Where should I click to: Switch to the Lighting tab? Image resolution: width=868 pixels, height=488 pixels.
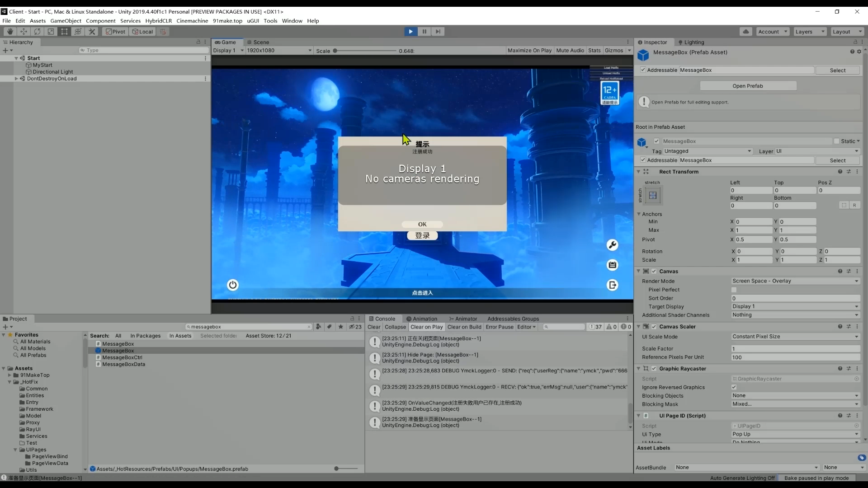691,42
